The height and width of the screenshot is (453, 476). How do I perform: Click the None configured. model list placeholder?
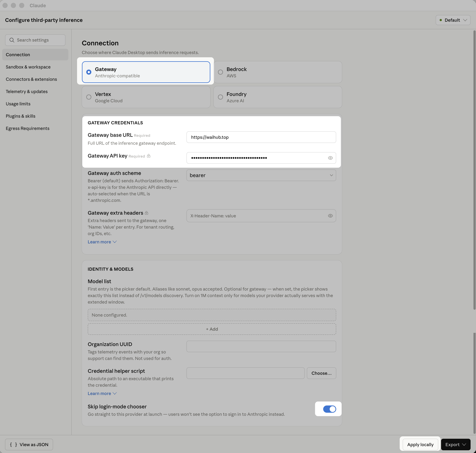pyautogui.click(x=212, y=315)
